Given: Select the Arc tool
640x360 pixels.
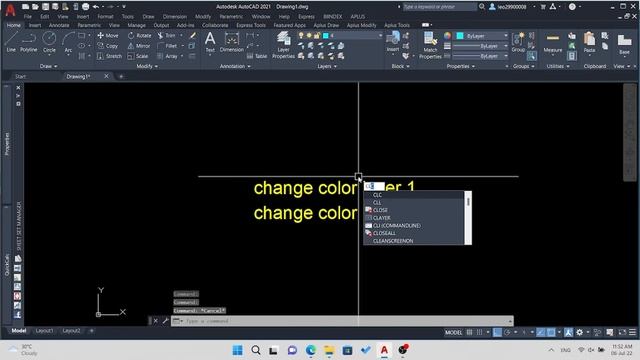Looking at the screenshot, I should click(x=68, y=42).
